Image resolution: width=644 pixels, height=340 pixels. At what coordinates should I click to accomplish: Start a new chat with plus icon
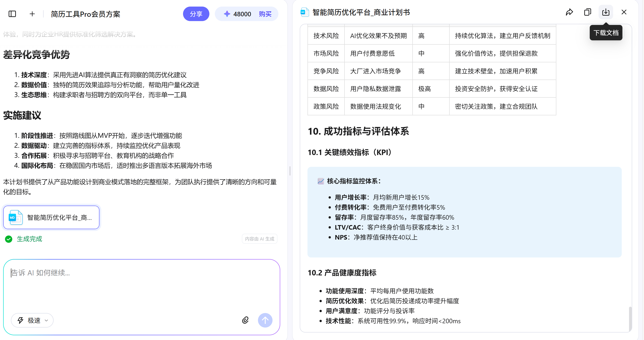[32, 14]
